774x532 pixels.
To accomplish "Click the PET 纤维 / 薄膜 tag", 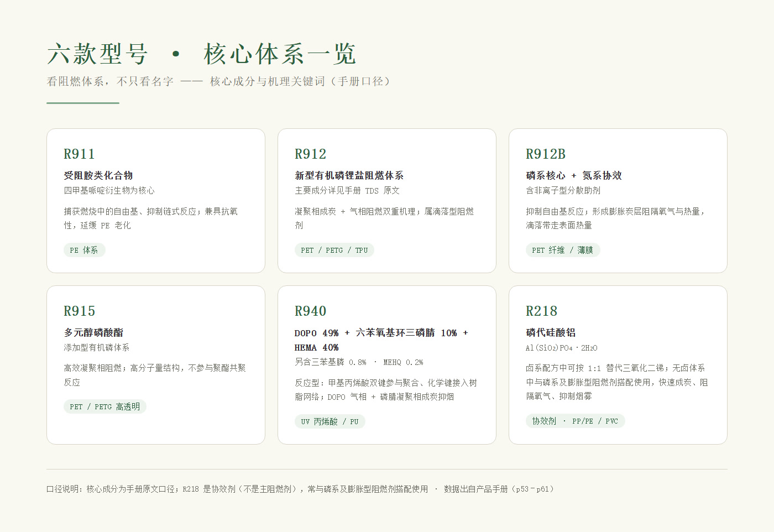I will (x=563, y=250).
